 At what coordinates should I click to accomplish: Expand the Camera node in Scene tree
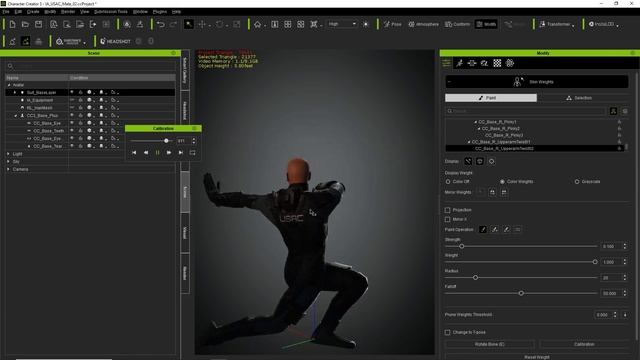(9, 169)
